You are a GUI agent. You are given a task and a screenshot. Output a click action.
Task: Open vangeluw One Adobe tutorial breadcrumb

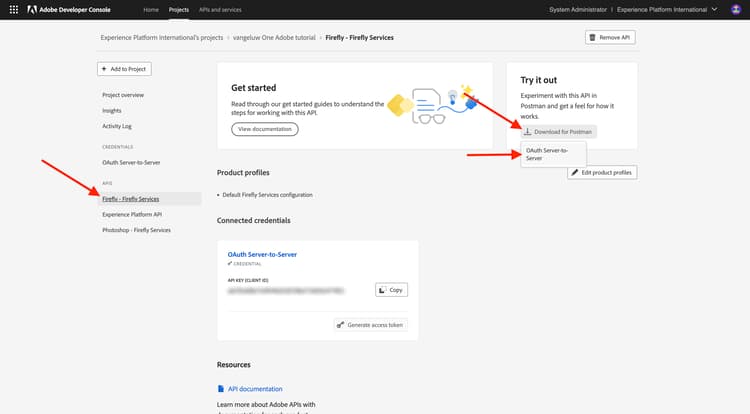274,37
